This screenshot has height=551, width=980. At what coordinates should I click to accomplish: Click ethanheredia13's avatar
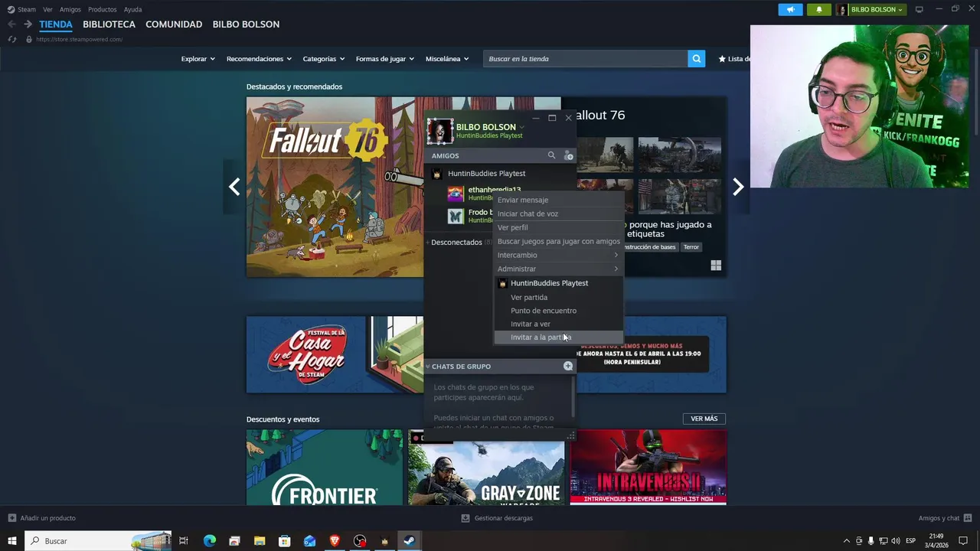(456, 194)
